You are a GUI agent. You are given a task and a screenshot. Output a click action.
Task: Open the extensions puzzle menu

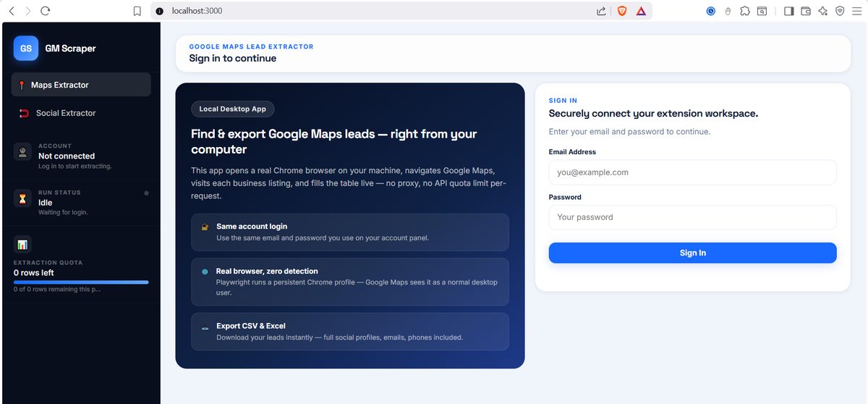coord(745,11)
